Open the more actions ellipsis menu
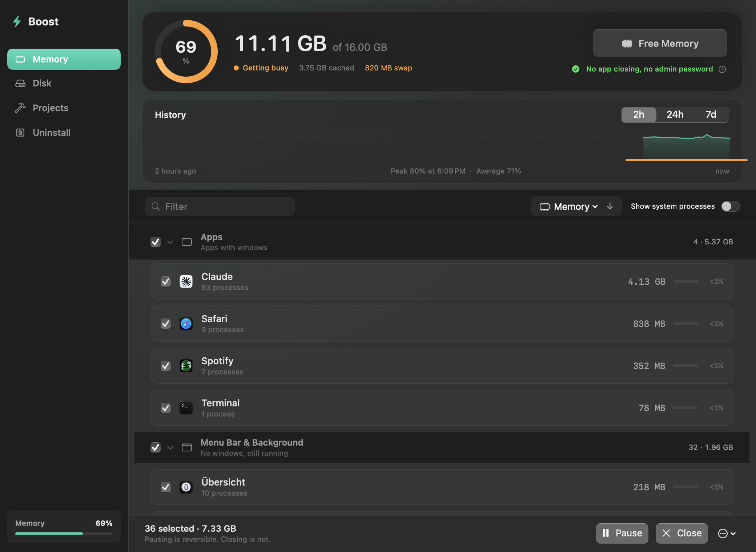 tap(727, 533)
